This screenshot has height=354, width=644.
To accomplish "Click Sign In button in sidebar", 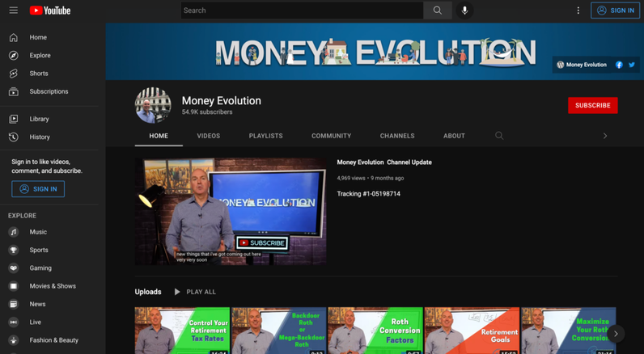I will 38,189.
